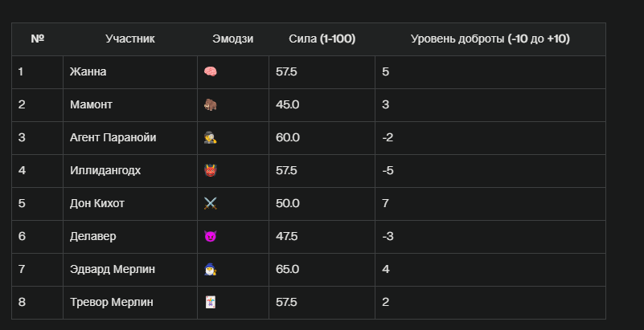Click the brain emoji in Жанна's row
The width and height of the screenshot is (644, 330).
click(x=211, y=71)
